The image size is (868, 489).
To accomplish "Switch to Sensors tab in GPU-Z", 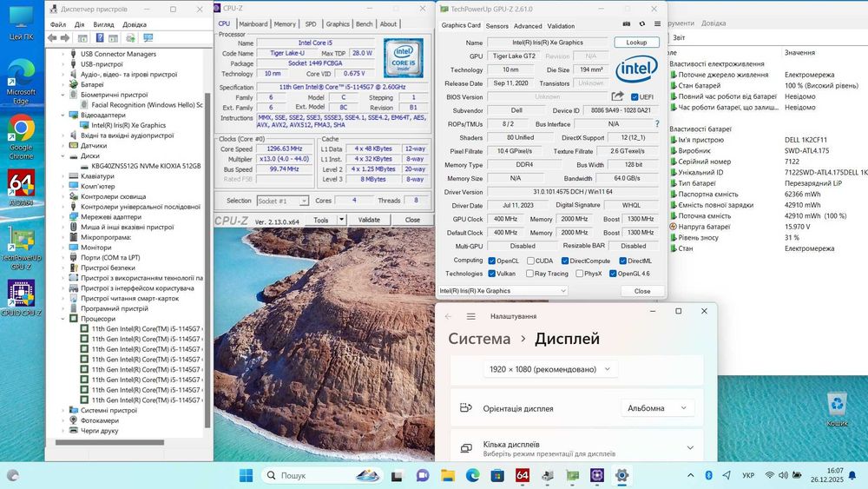I will click(497, 26).
